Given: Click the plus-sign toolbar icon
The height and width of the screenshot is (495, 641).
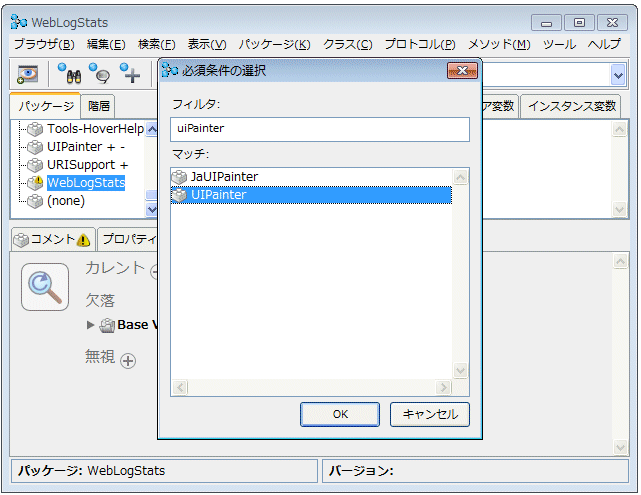Looking at the screenshot, I should (130, 74).
